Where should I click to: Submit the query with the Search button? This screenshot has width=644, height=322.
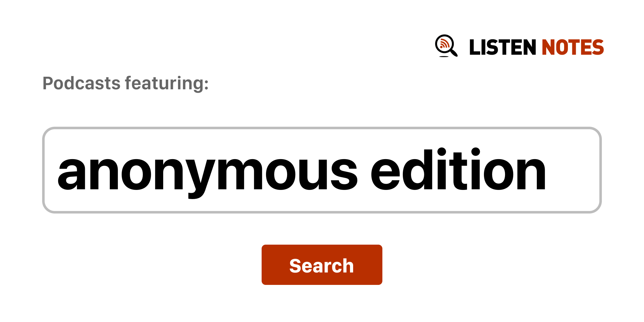click(322, 265)
